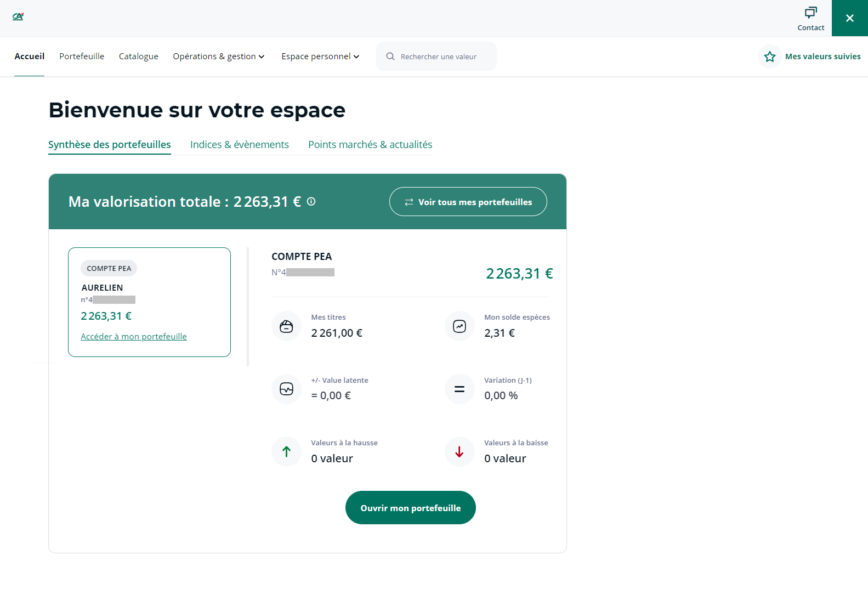Click the Mes titres wallet icon

tap(286, 326)
